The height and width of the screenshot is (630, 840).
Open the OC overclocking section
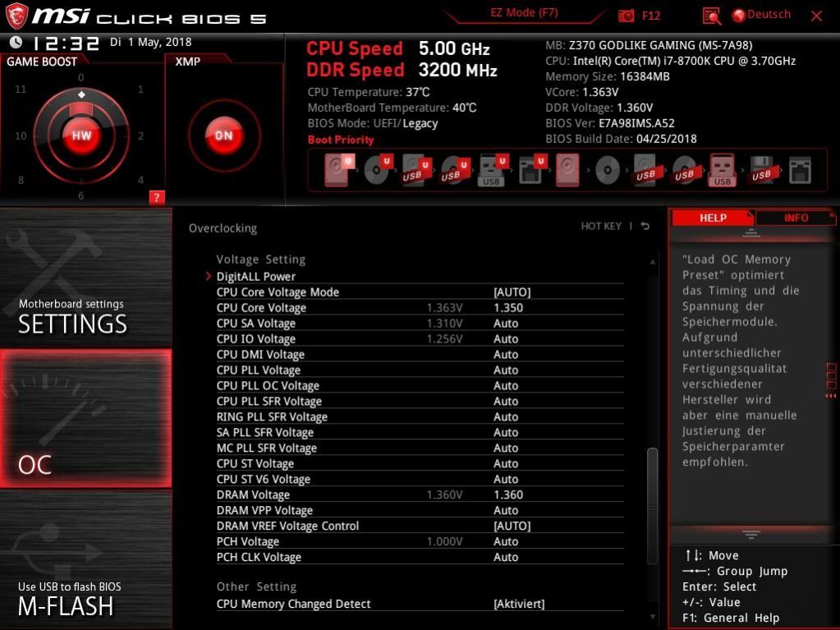coord(85,418)
